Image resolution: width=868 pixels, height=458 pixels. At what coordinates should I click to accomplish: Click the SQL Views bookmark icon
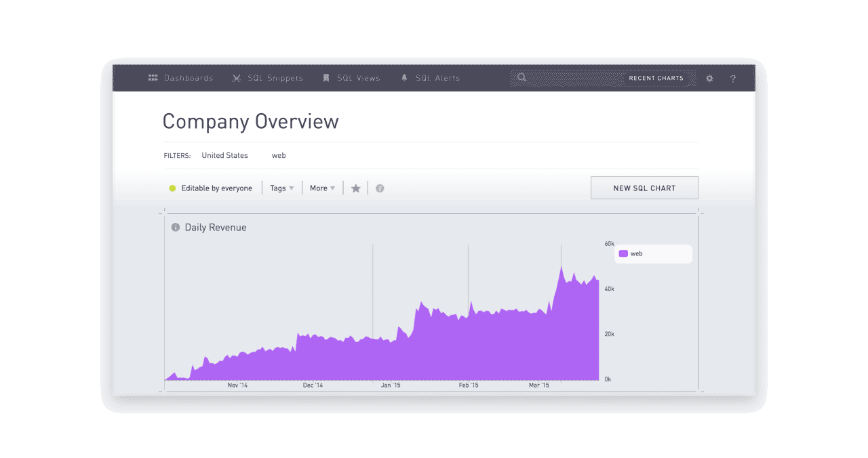[x=326, y=78]
